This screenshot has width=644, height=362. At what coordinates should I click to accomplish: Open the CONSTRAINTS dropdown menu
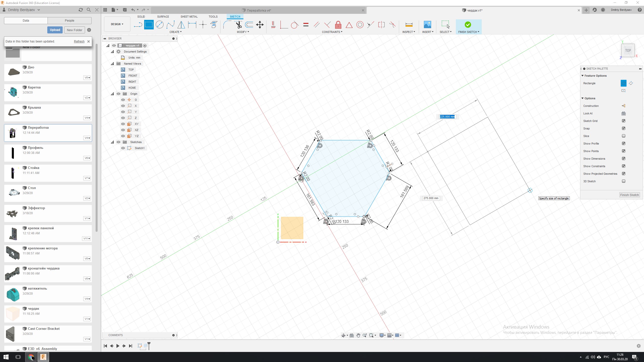point(332,32)
